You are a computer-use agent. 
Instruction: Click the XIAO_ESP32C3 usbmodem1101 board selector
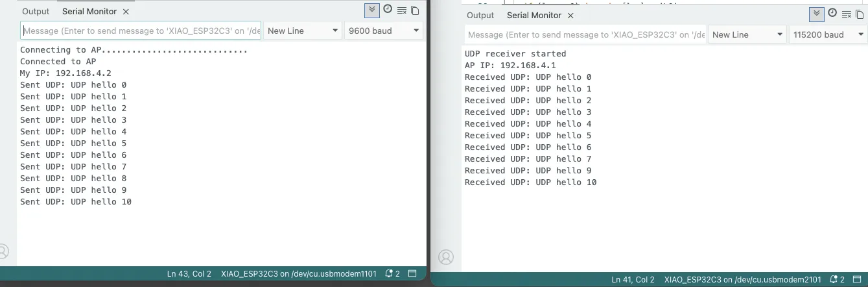point(298,274)
